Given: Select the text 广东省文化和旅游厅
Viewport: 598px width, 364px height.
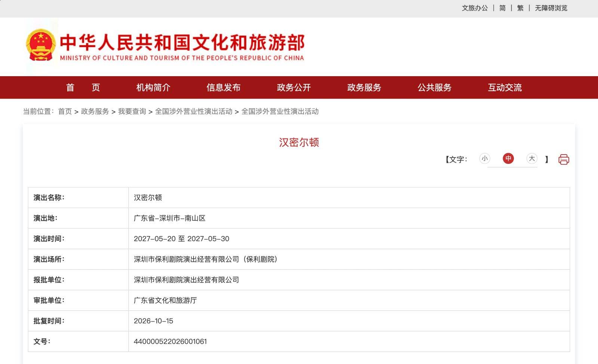Looking at the screenshot, I should click(x=165, y=300).
